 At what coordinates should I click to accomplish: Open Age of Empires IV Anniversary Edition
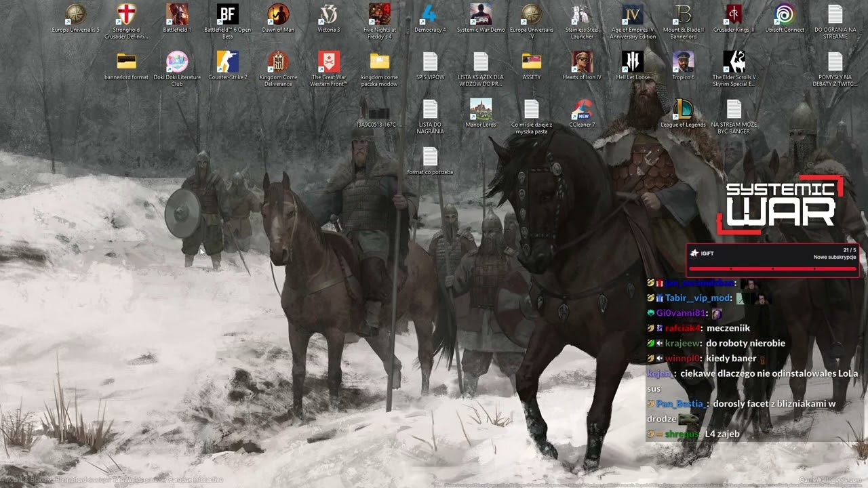click(633, 22)
